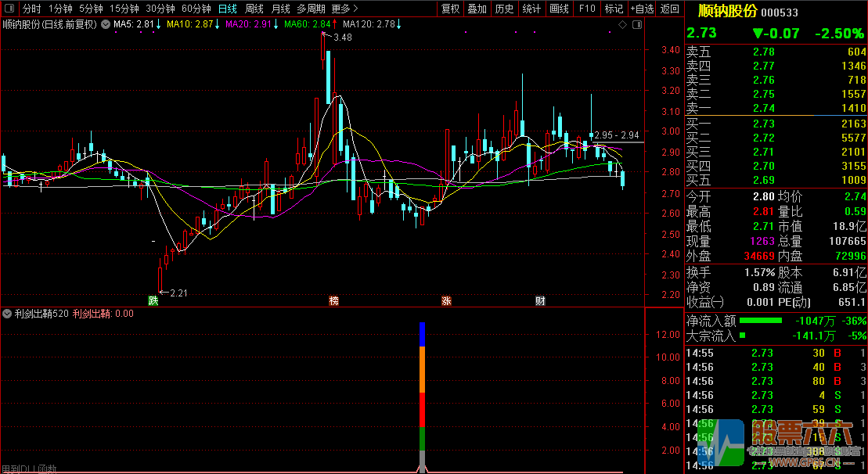
Task: Open F10 company information
Action: pyautogui.click(x=586, y=9)
